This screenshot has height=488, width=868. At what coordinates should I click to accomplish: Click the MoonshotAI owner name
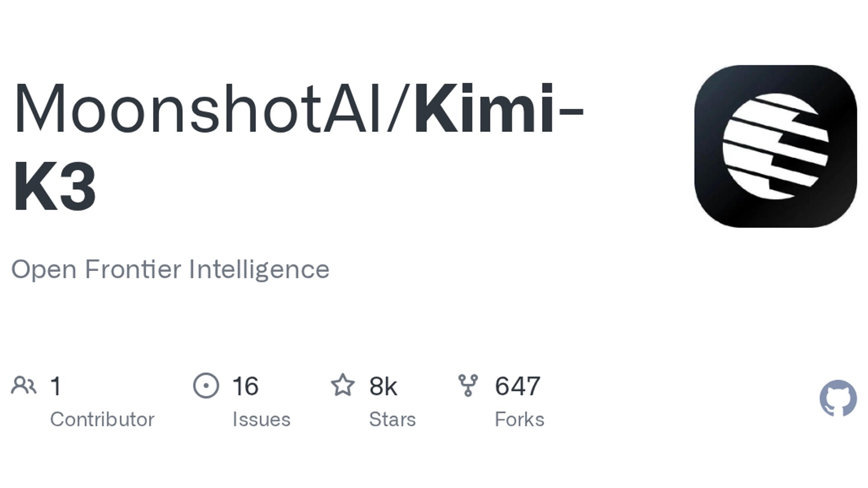point(198,108)
